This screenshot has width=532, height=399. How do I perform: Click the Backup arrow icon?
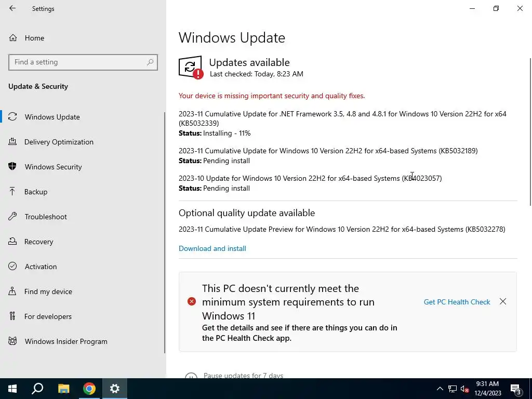(12, 191)
